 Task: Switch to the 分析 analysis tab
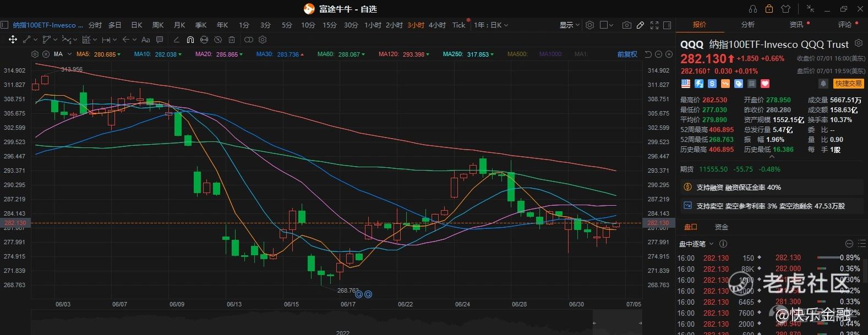(748, 25)
